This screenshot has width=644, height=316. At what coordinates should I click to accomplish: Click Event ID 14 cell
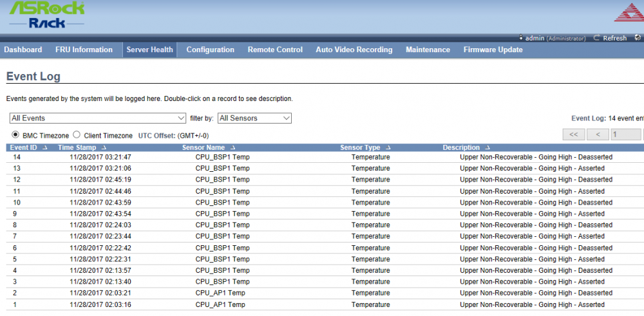click(17, 157)
